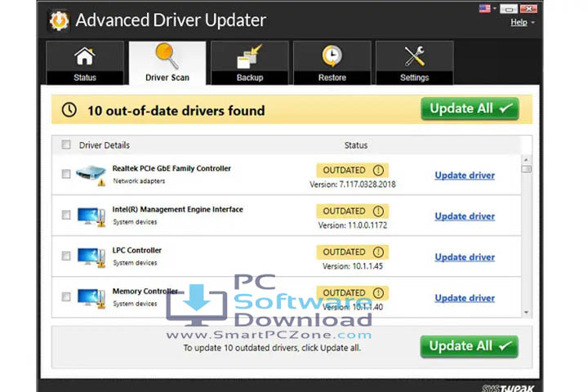Click the Network adapters category label
This screenshot has width=588, height=392.
pyautogui.click(x=139, y=180)
